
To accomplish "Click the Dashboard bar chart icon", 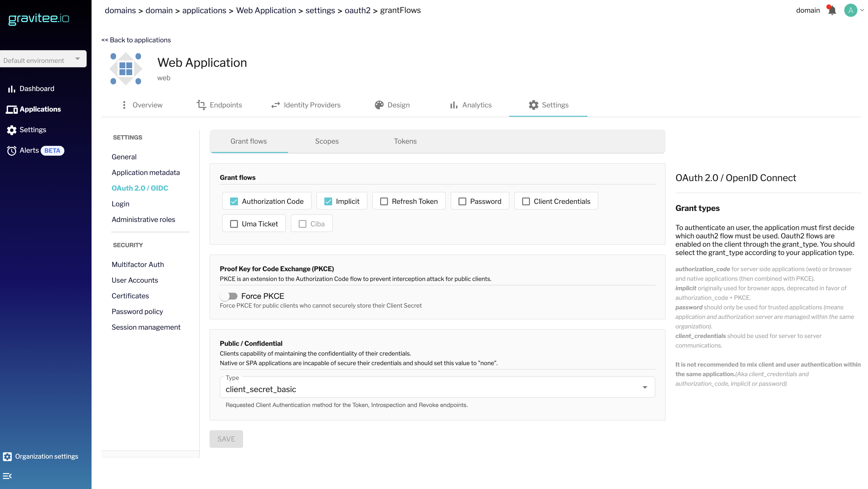I will point(12,89).
